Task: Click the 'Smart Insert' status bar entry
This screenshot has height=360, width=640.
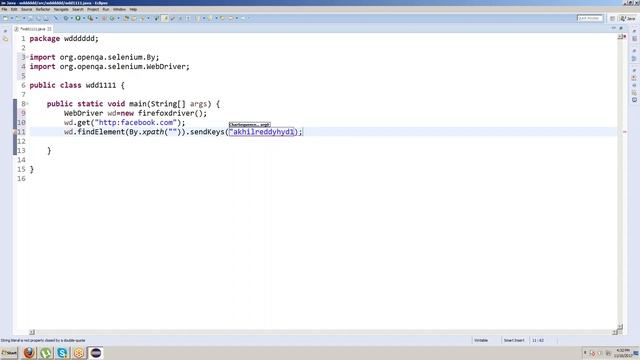Action: [x=514, y=340]
